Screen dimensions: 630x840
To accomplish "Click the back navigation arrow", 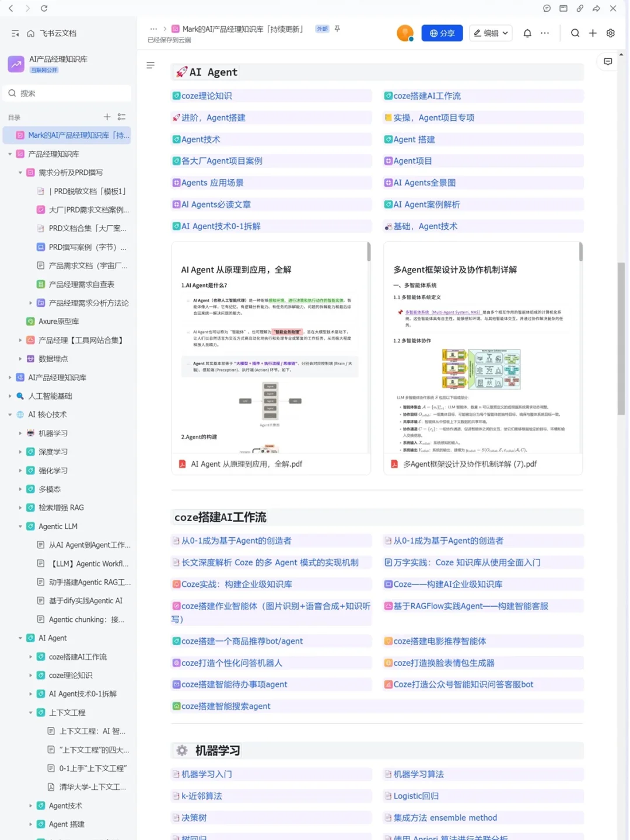I will tap(10, 8).
